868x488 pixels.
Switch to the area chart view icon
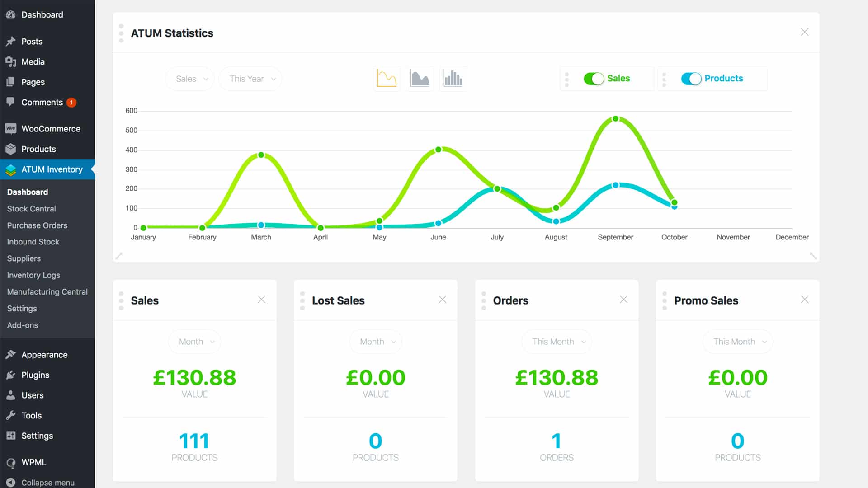420,79
